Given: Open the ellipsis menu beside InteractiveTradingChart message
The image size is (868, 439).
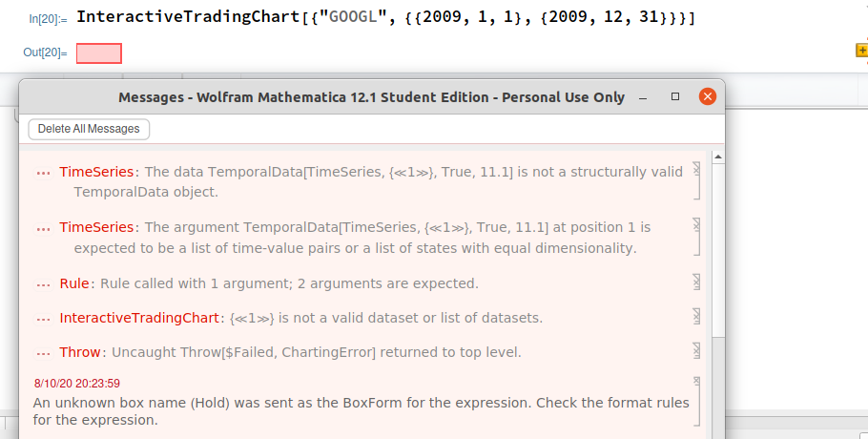Looking at the screenshot, I should click(43, 319).
